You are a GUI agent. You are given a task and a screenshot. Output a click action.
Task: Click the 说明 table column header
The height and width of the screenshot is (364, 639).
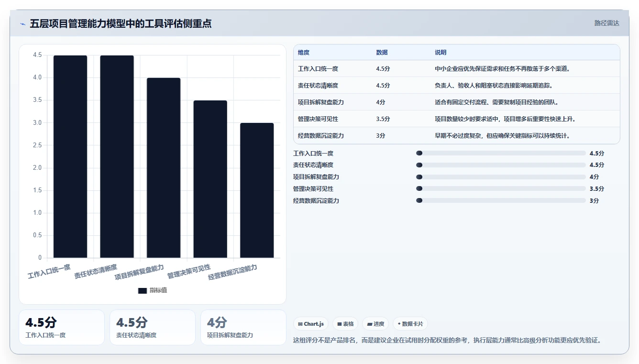(441, 53)
